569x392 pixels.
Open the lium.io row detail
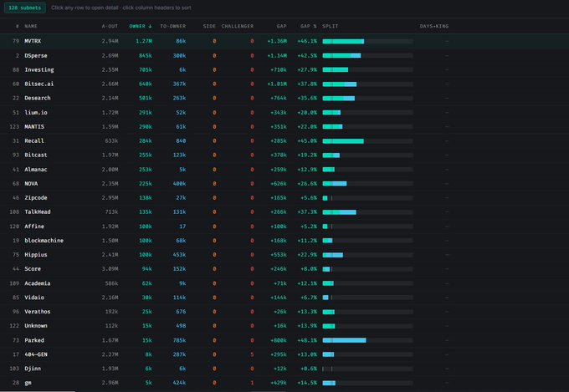(x=284, y=112)
